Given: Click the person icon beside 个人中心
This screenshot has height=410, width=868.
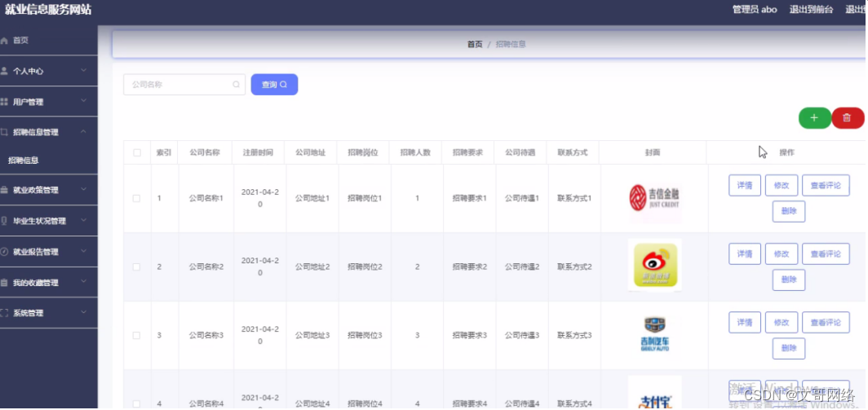Looking at the screenshot, I should point(4,72).
